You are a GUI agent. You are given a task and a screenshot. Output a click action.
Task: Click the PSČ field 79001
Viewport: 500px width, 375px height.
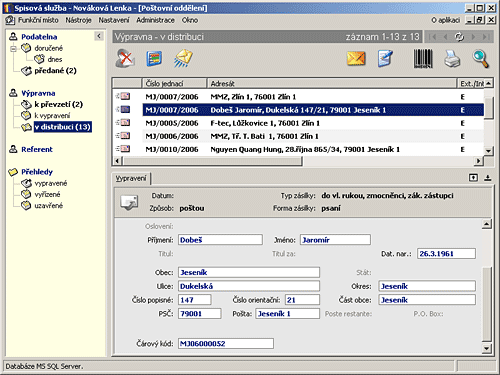click(x=199, y=314)
